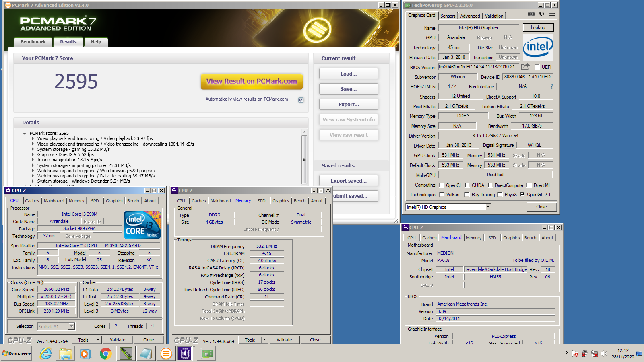Open the notepad icon in the taskbar

tap(146, 354)
